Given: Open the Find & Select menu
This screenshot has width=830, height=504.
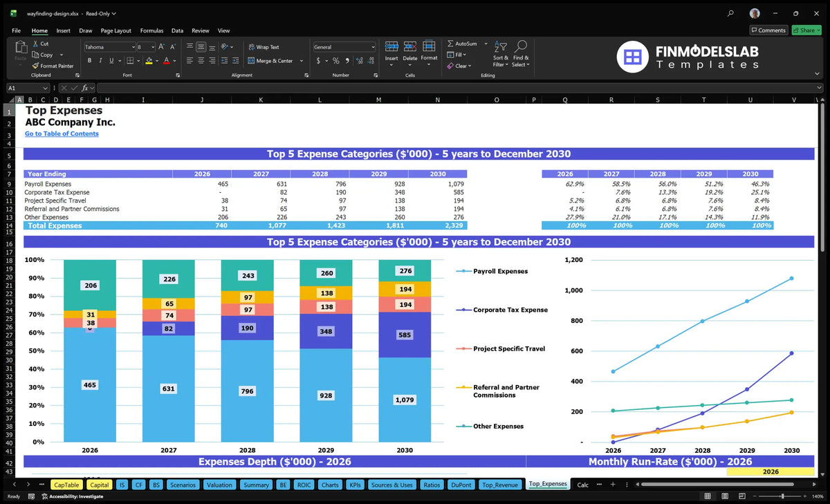Looking at the screenshot, I should (521, 54).
